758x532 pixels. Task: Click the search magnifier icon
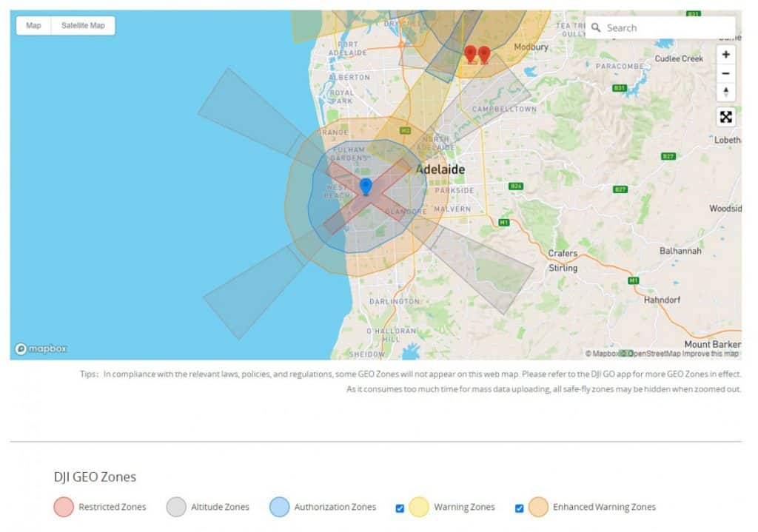[x=596, y=27]
